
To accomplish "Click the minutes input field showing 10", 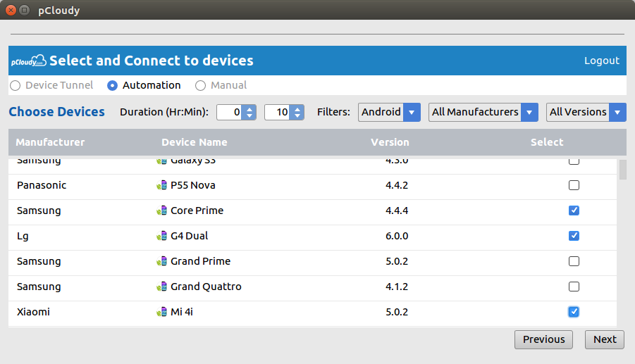I will [277, 112].
